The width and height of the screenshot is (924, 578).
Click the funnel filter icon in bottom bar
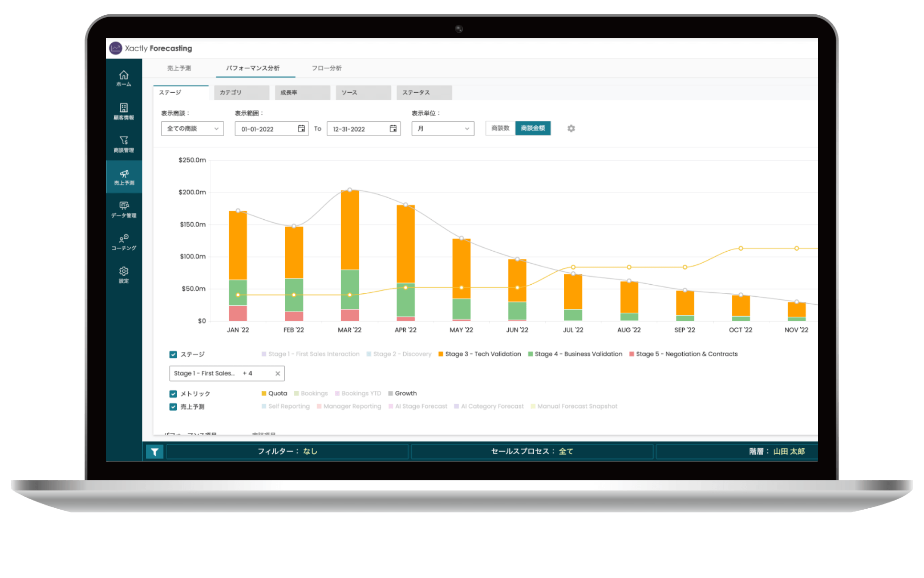coord(155,451)
